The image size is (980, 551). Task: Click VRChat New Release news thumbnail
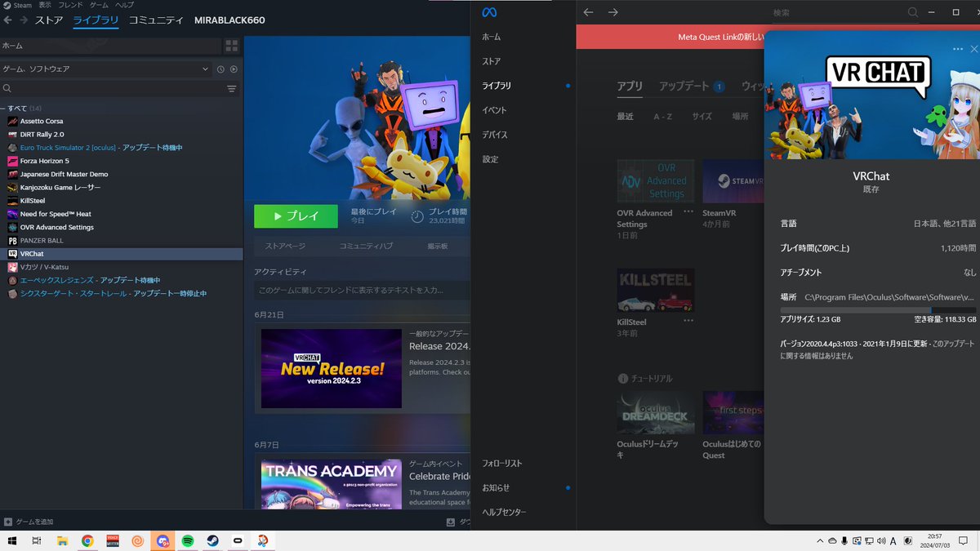click(332, 369)
